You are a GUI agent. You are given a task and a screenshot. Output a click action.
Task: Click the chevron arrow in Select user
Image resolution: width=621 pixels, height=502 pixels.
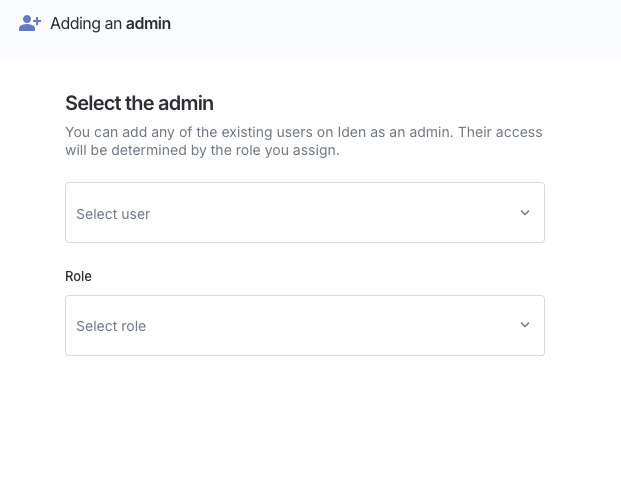pos(525,212)
